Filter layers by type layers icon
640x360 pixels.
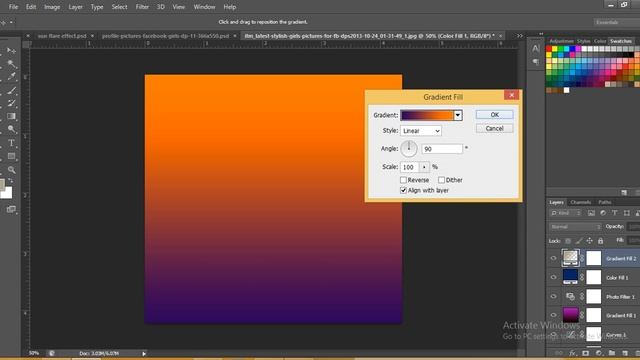615,213
